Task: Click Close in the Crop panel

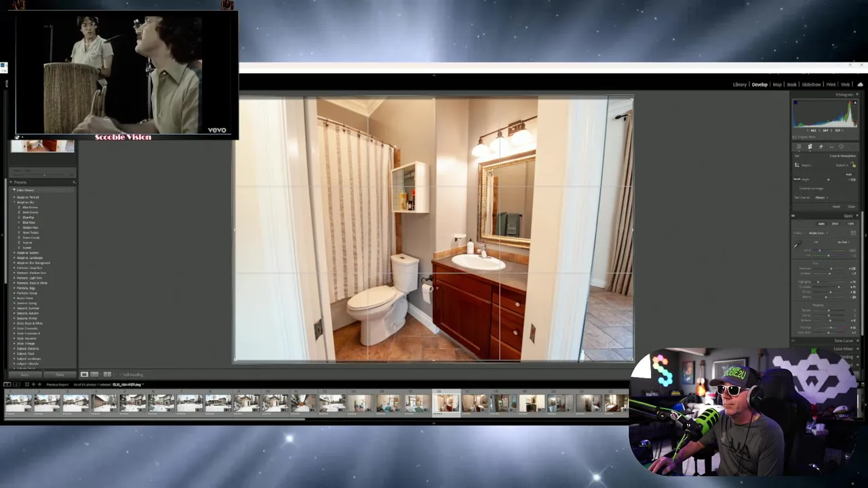Action: pos(851,207)
